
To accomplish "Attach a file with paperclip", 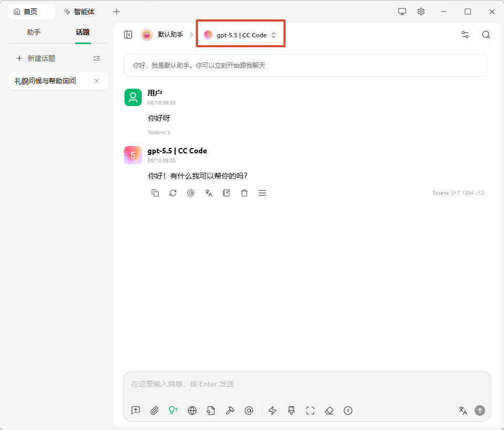I will coord(154,411).
